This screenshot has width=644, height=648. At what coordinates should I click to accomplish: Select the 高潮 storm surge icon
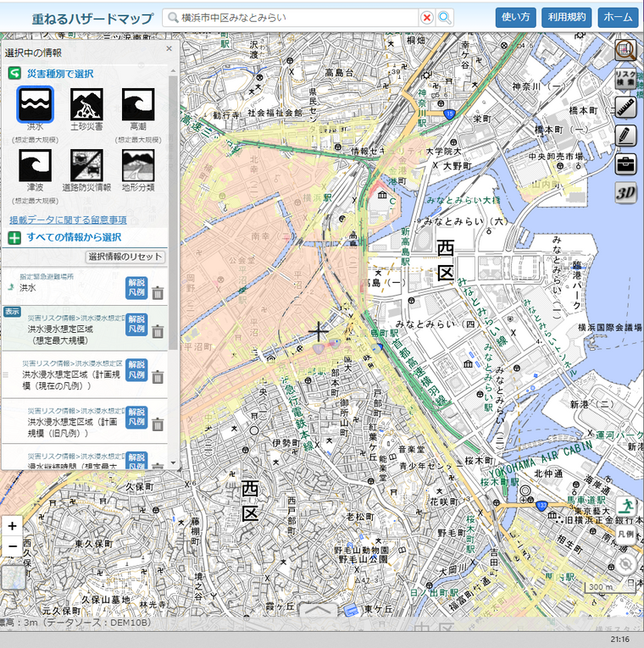pos(138,104)
